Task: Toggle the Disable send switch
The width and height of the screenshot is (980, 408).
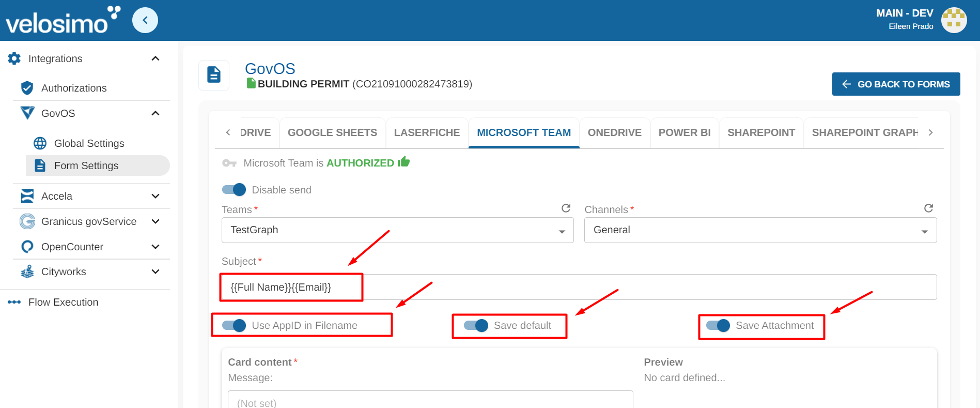Action: 234,190
